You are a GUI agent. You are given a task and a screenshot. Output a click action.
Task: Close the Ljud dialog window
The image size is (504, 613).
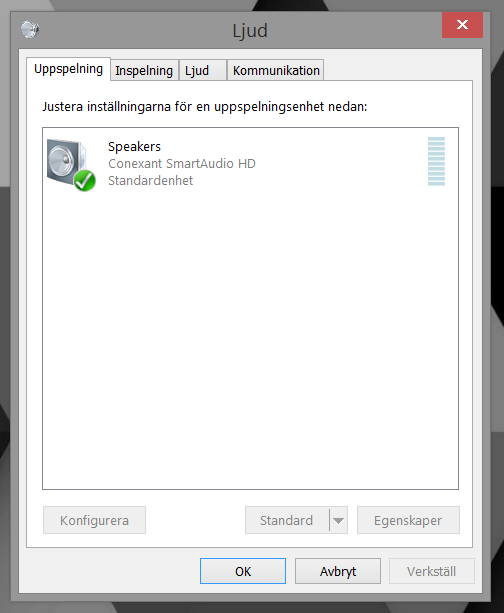[x=462, y=25]
